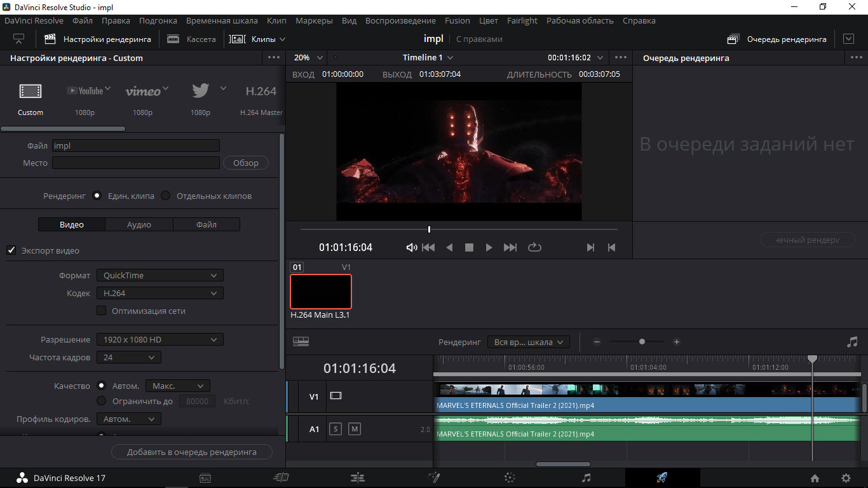Select the Deliver page rocket icon

[661, 478]
